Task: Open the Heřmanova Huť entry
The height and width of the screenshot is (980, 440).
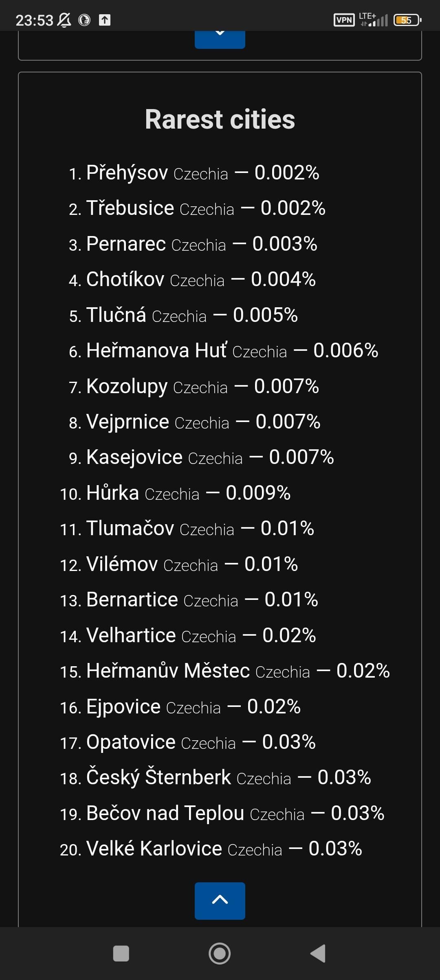Action: pos(224,351)
